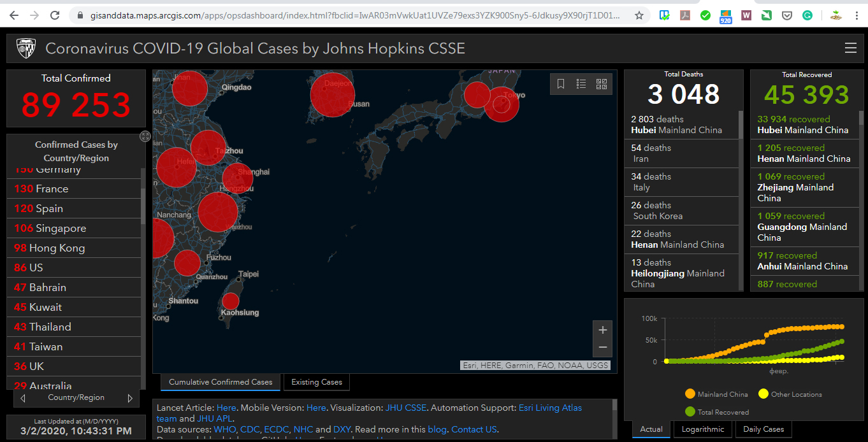This screenshot has height=442, width=868.
Task: Open the Esri Living Atlas team link
Action: point(550,408)
